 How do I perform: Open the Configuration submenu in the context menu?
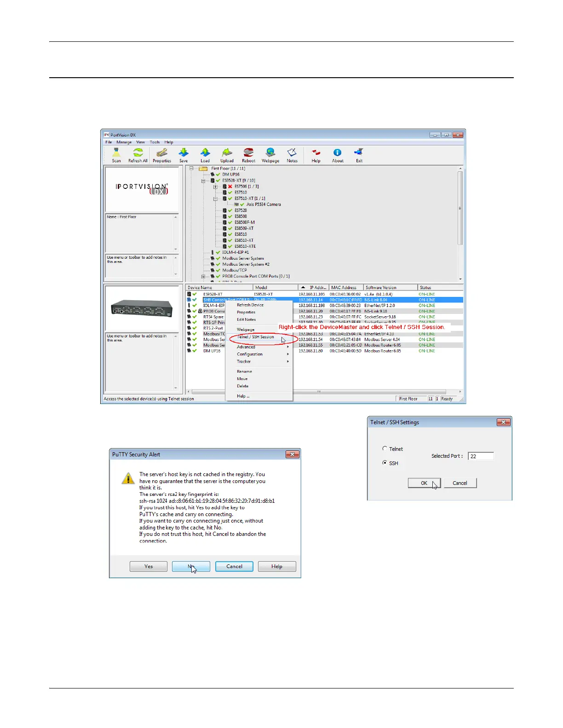pos(259,354)
